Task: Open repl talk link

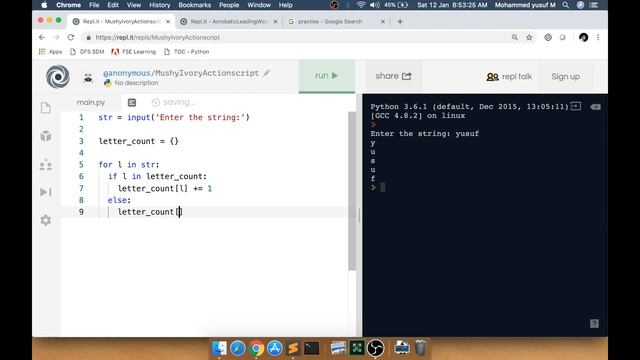Action: click(x=509, y=77)
